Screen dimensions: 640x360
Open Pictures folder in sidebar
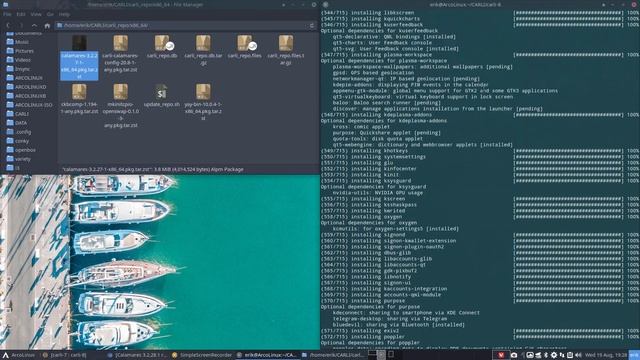tap(20, 51)
